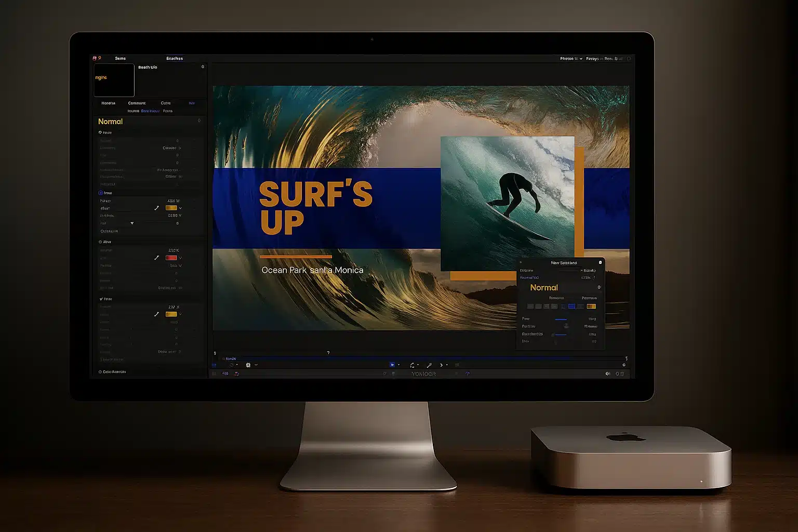
Task: Open the dropdown chevron next to gold swatch
Action: coord(180,208)
